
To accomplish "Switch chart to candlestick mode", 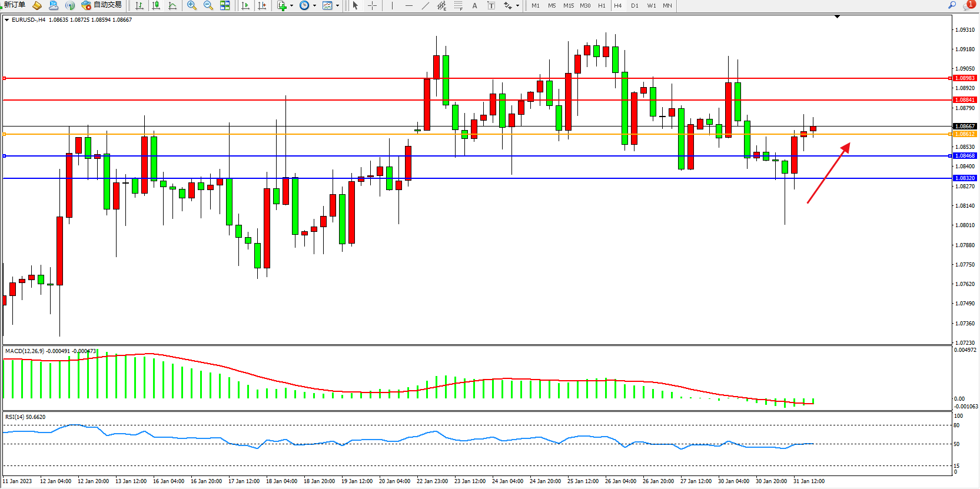I will [x=156, y=5].
